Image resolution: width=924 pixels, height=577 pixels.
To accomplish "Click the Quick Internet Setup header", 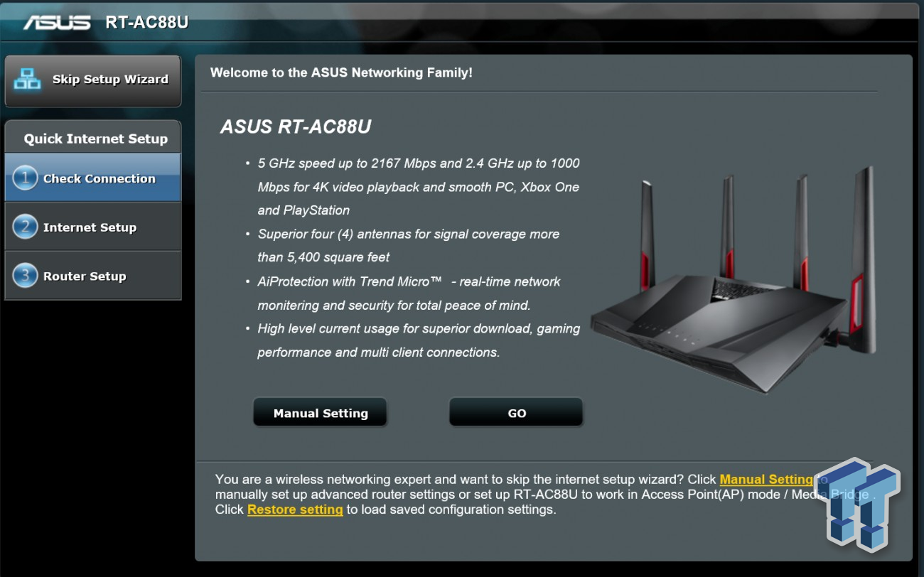I will coord(96,139).
